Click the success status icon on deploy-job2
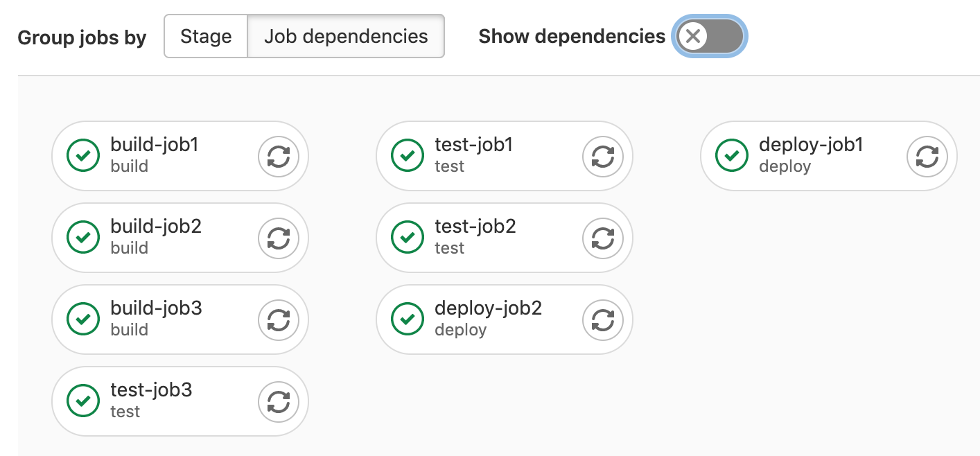980x456 pixels. click(x=407, y=319)
